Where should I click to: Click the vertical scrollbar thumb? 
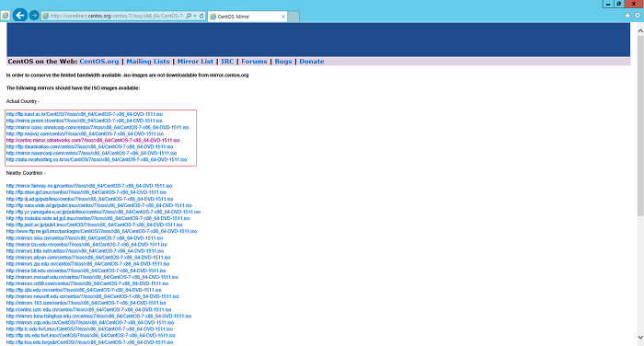640,125
